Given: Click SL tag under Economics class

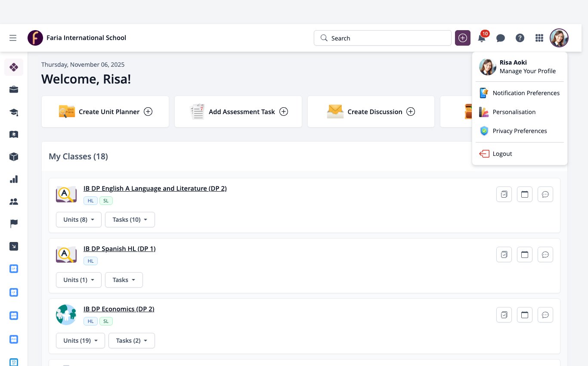Looking at the screenshot, I should pyautogui.click(x=106, y=321).
